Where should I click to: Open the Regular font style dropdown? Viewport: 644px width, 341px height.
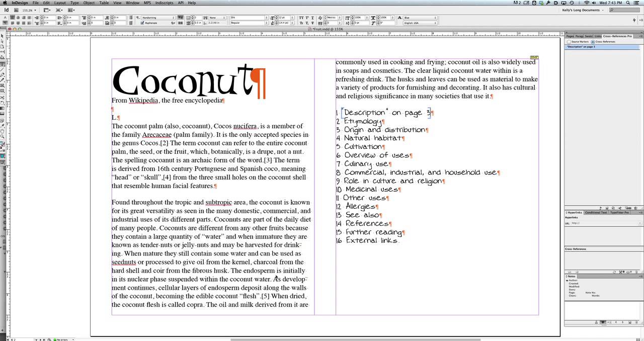point(249,23)
